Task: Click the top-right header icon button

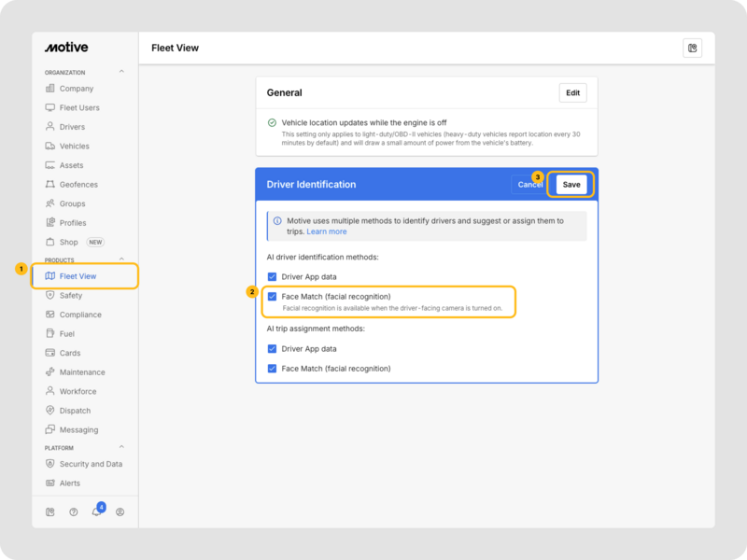Action: [692, 49]
